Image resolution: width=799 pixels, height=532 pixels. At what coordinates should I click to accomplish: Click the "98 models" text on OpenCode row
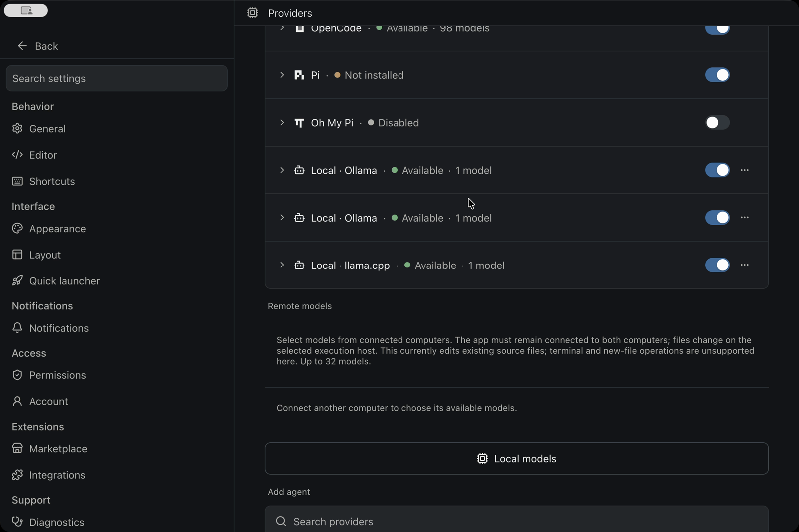point(464,29)
